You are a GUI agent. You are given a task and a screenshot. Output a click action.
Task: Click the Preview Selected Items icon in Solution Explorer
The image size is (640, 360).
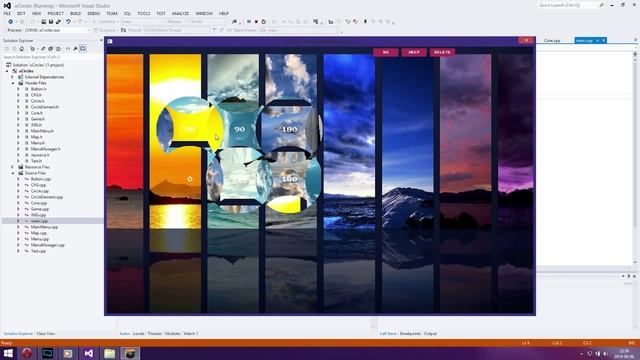[x=83, y=49]
